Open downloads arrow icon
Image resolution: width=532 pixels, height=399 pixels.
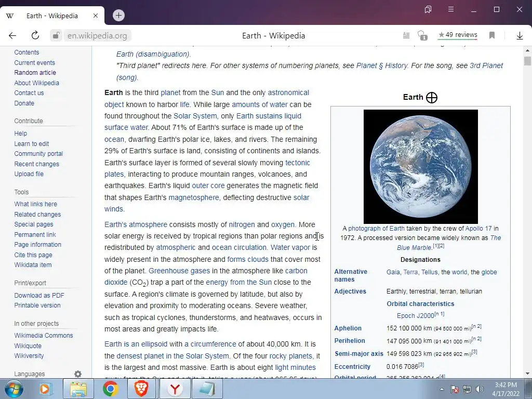(520, 36)
